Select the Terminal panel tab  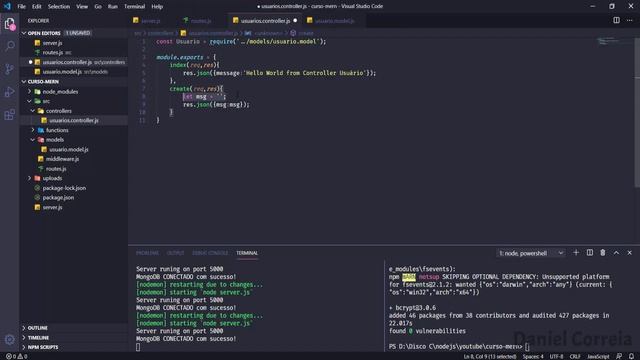pyautogui.click(x=247, y=253)
